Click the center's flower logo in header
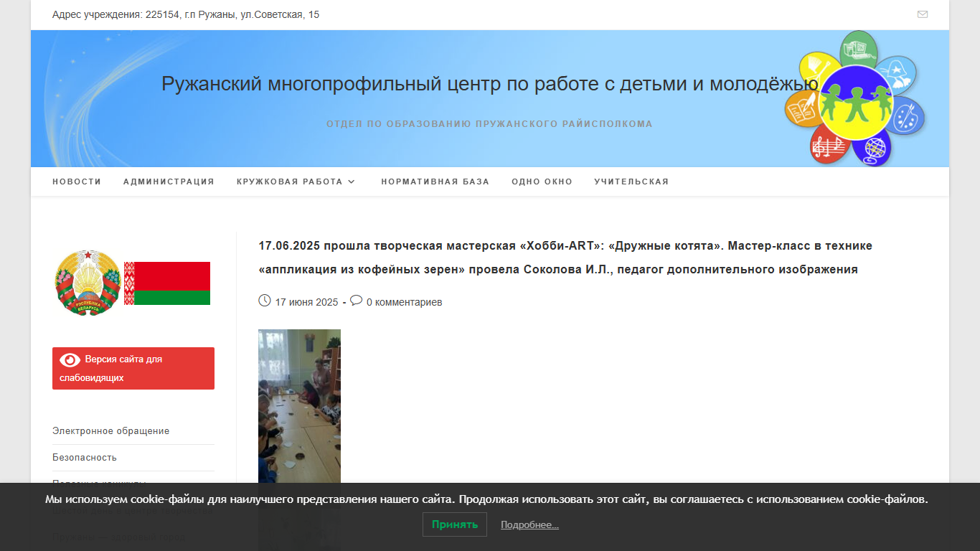Image resolution: width=980 pixels, height=551 pixels. (855, 98)
